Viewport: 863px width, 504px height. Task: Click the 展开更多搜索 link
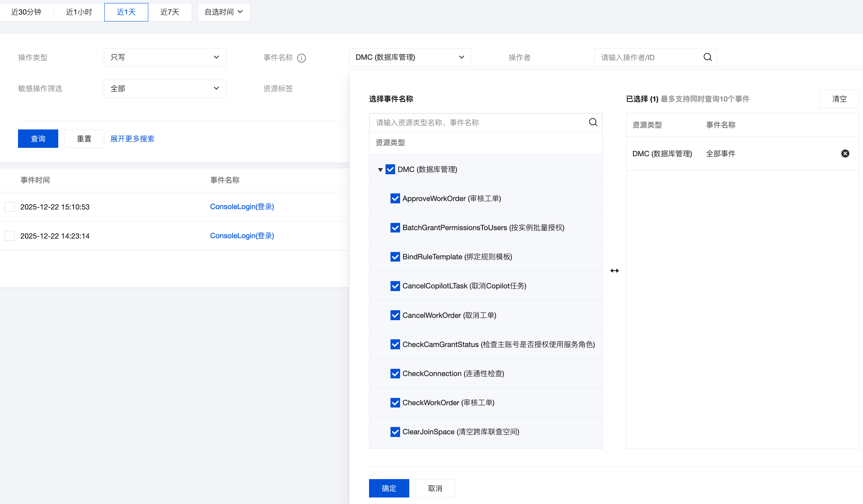(132, 139)
